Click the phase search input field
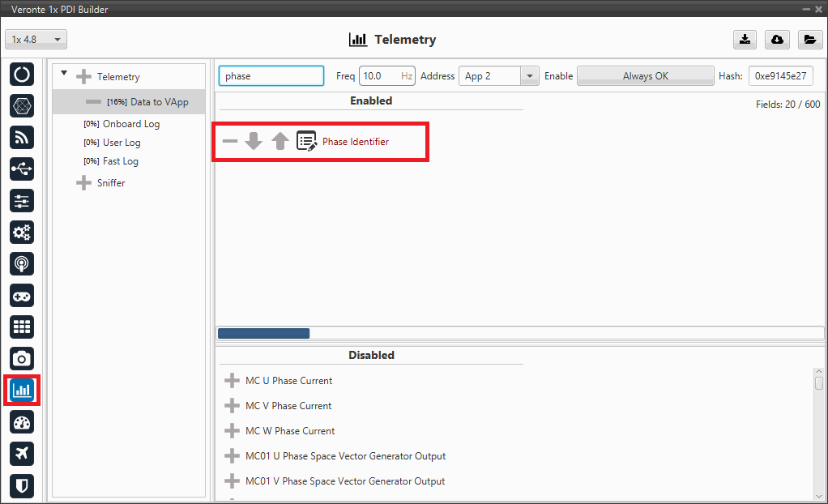Image resolution: width=828 pixels, height=504 pixels. coord(271,76)
